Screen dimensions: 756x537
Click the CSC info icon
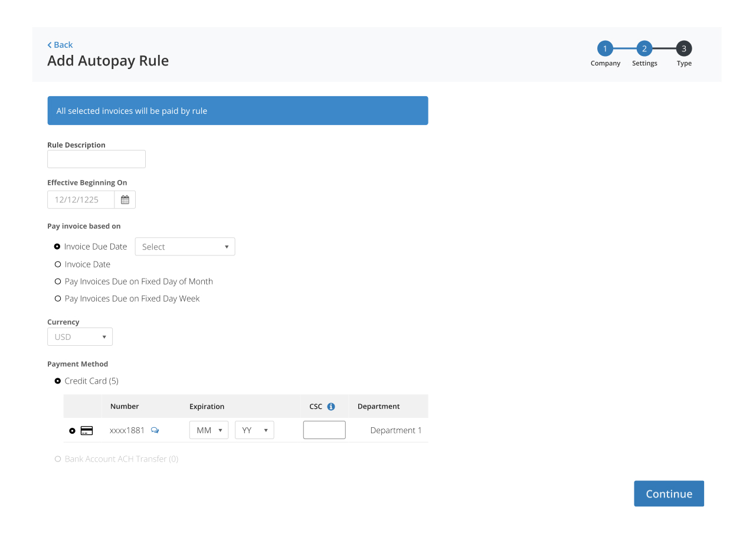tap(331, 407)
